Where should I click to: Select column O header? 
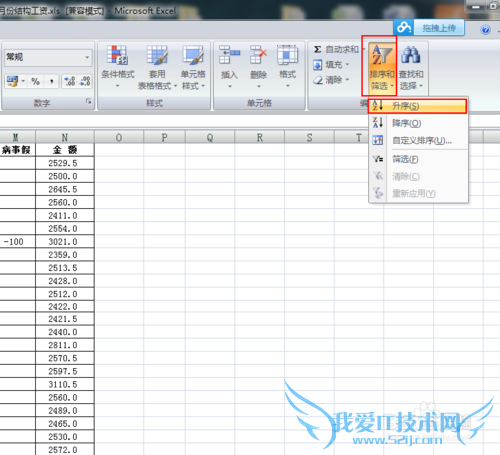(x=119, y=137)
